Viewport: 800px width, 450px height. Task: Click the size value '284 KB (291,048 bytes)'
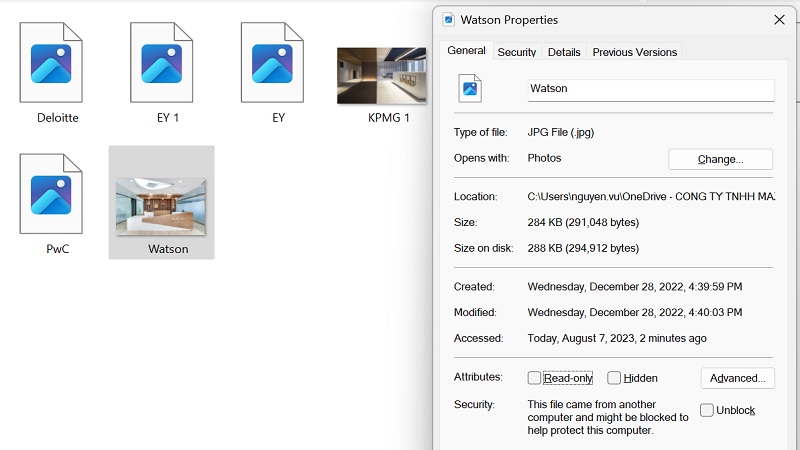click(583, 222)
